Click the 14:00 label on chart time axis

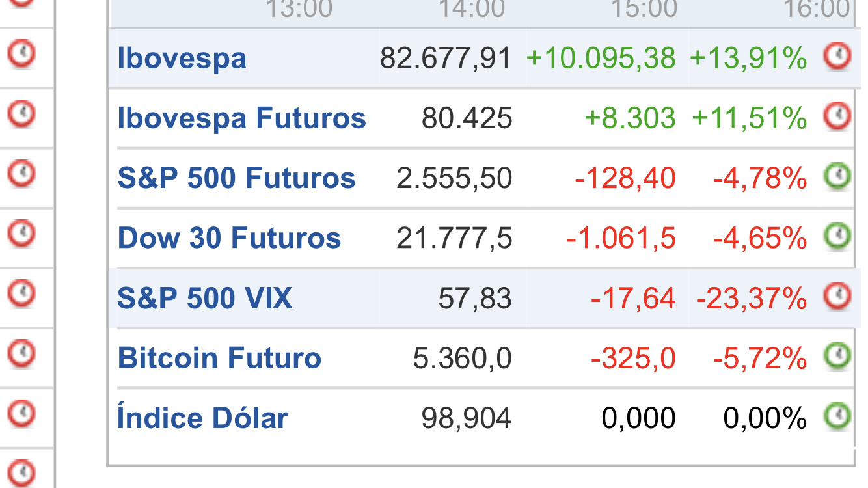click(472, 9)
